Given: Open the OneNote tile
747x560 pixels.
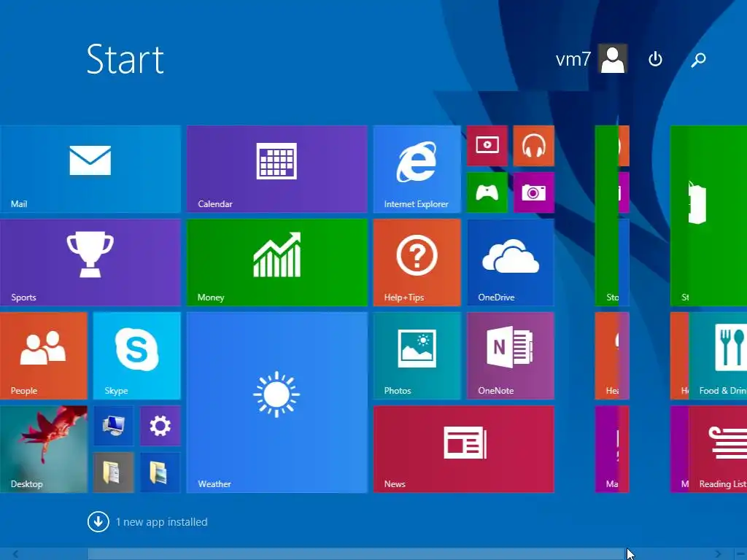Looking at the screenshot, I should 510,356.
